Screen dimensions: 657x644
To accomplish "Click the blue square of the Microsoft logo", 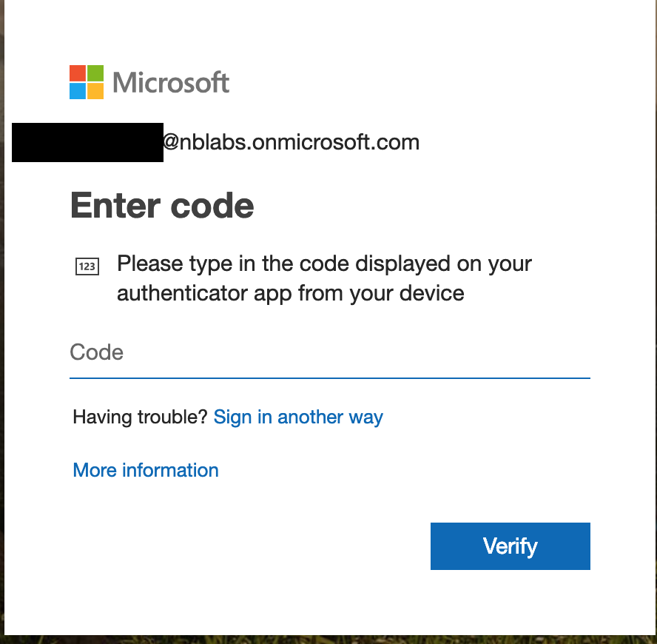I will (78, 91).
